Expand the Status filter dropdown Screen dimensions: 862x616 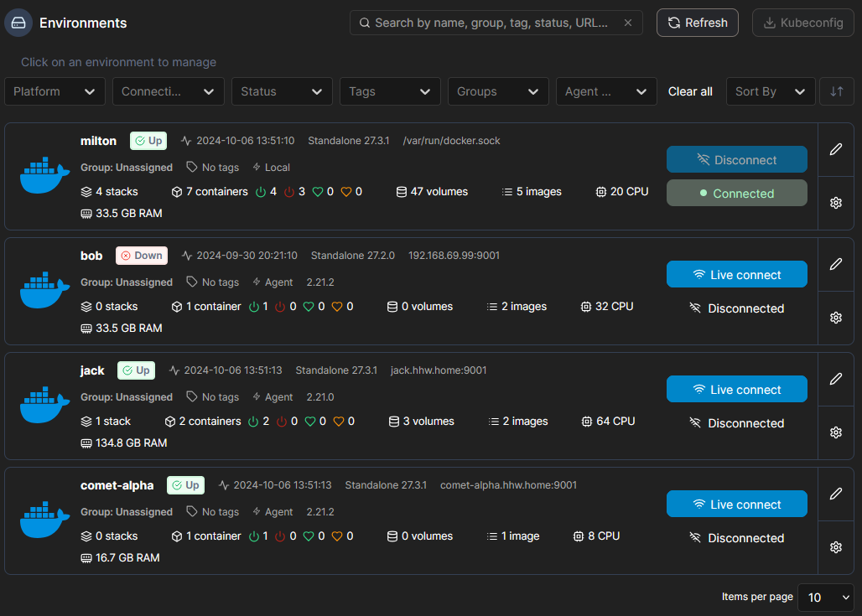tap(282, 91)
